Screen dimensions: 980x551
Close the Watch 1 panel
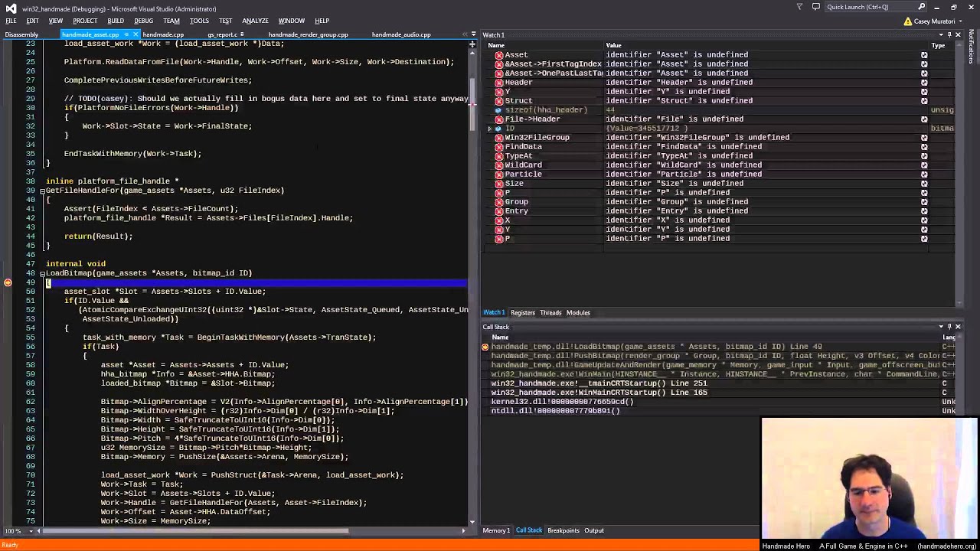(x=958, y=35)
